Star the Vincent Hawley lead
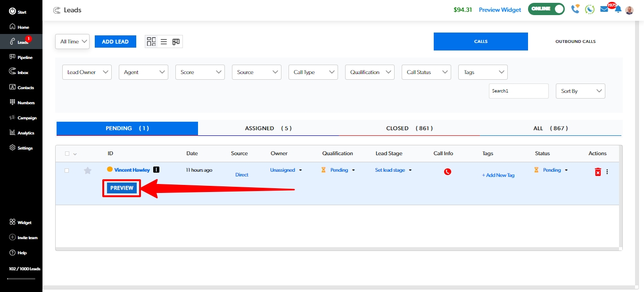Screen dimensions: 644x292 (87, 171)
